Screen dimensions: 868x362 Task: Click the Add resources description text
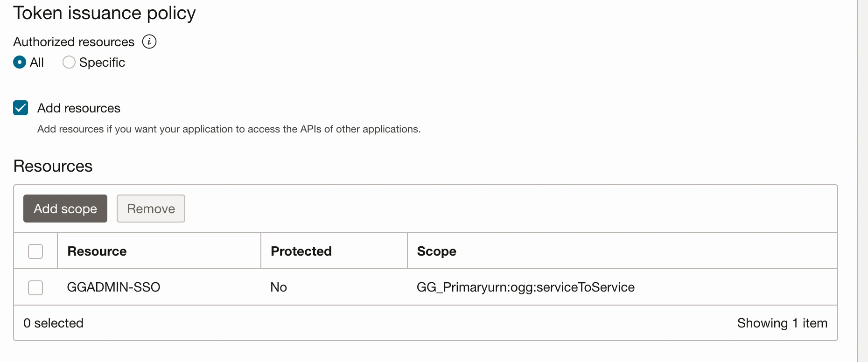[x=229, y=129]
